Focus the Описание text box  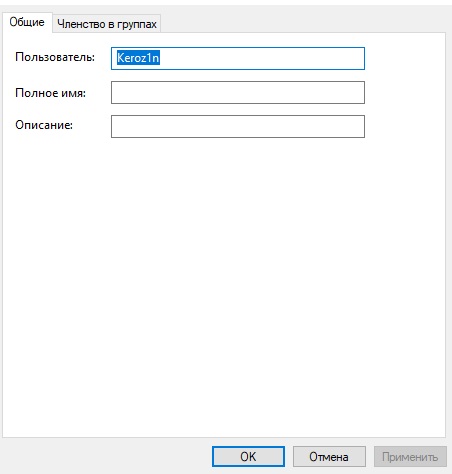pyautogui.click(x=238, y=127)
